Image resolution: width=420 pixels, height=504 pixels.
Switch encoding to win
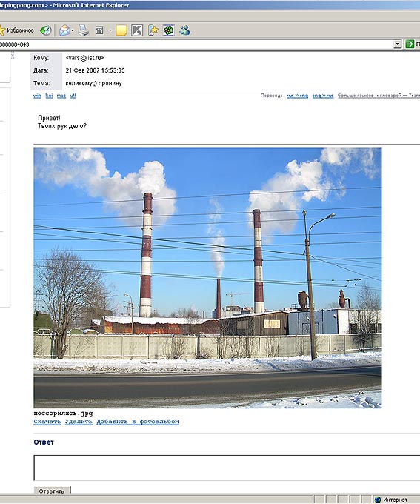click(x=37, y=96)
